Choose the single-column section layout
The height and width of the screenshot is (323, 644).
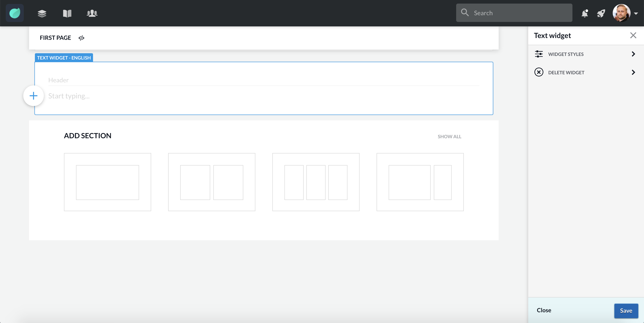click(108, 182)
